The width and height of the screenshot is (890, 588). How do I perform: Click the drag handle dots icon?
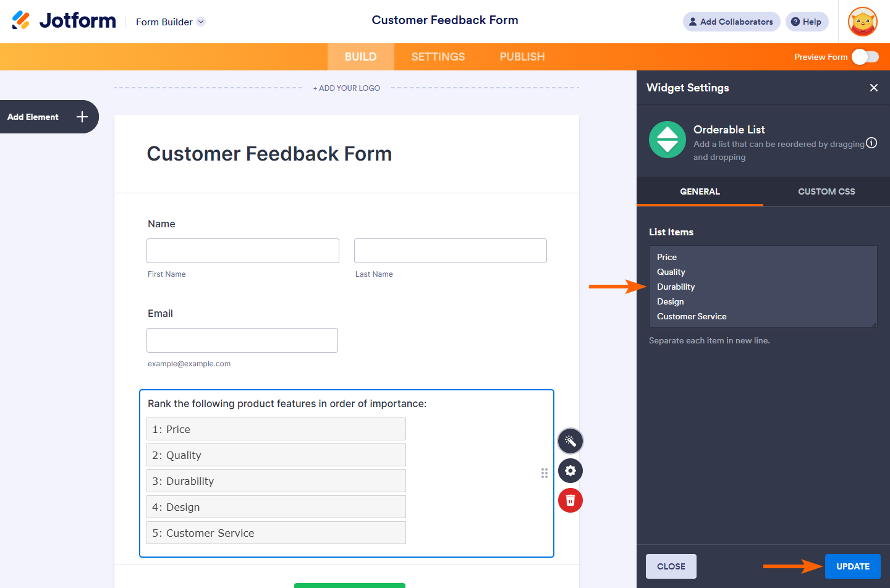(x=545, y=473)
